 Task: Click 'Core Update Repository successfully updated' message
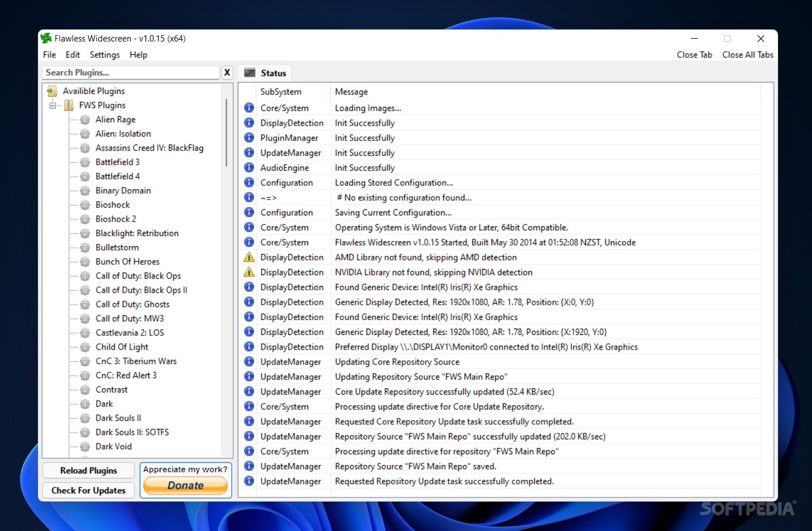pyautogui.click(x=444, y=392)
